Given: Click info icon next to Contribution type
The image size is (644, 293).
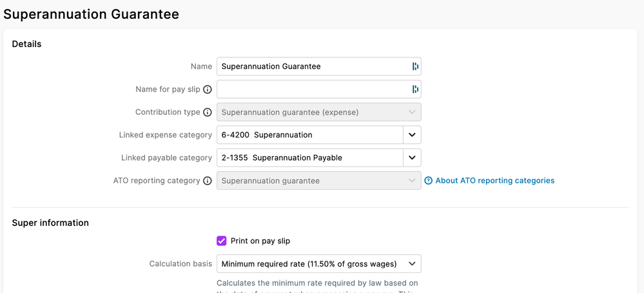Looking at the screenshot, I should click(x=208, y=112).
